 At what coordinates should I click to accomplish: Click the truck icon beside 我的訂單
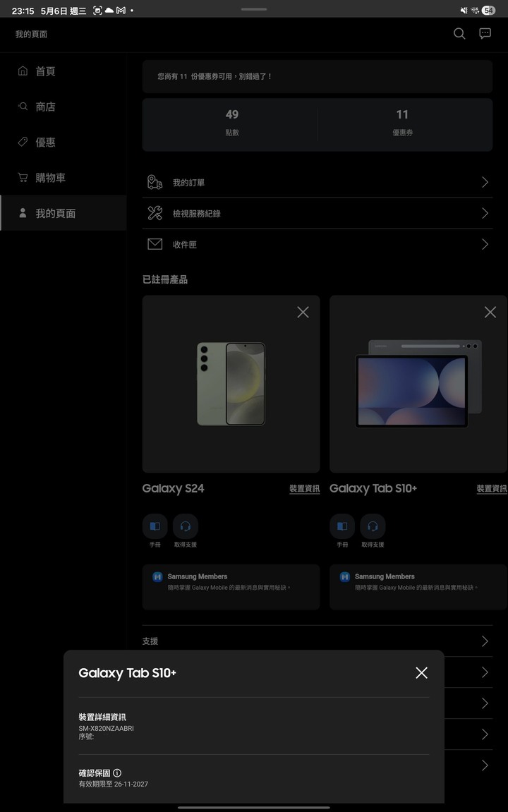(x=155, y=182)
